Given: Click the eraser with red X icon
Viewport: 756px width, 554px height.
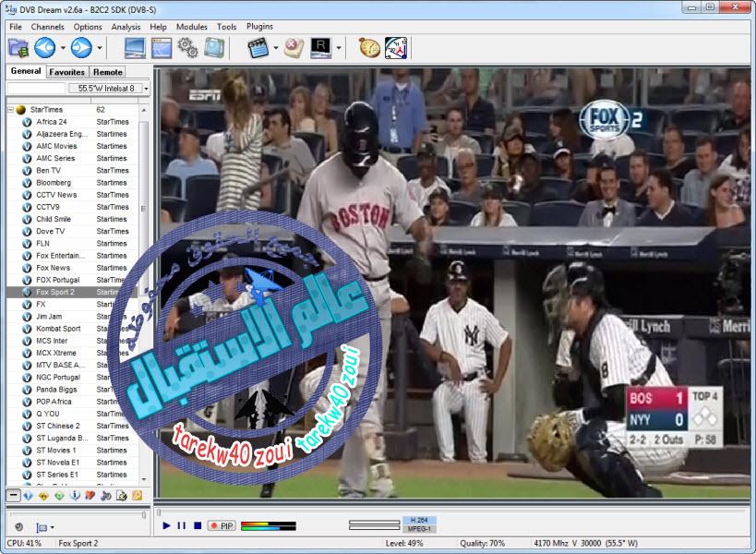Looking at the screenshot, I should point(294,48).
